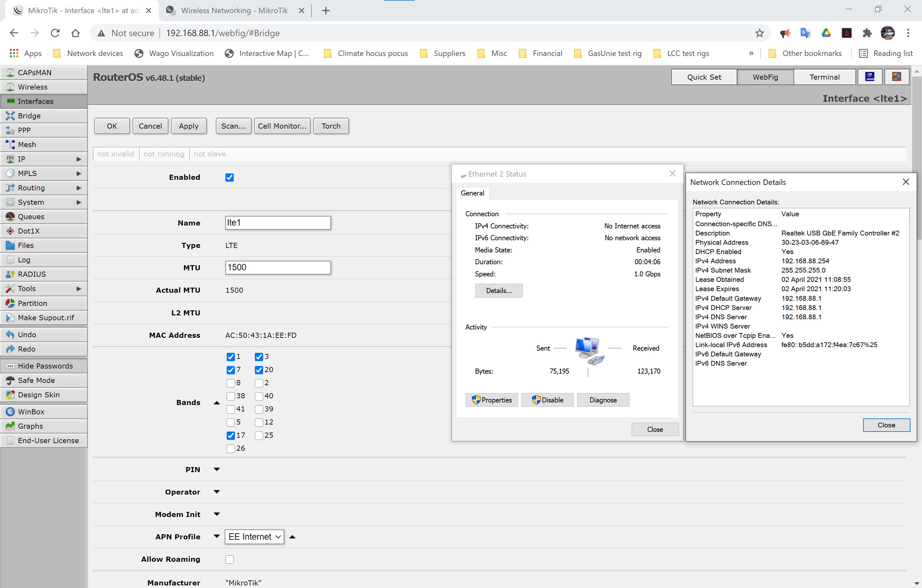
Task: Open the Wireless menu icon
Action: coord(10,87)
